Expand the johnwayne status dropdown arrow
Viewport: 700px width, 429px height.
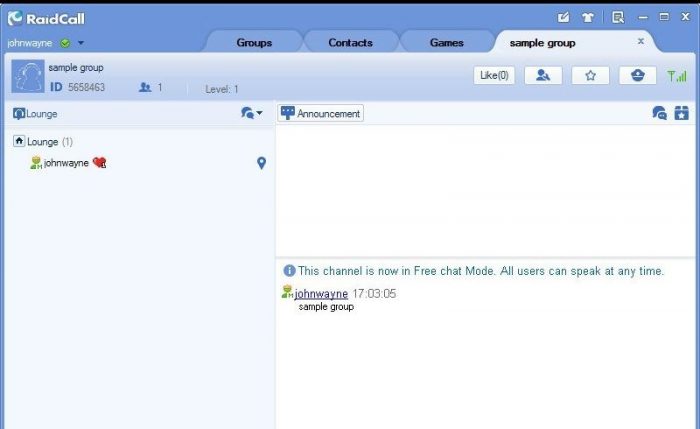pos(81,43)
